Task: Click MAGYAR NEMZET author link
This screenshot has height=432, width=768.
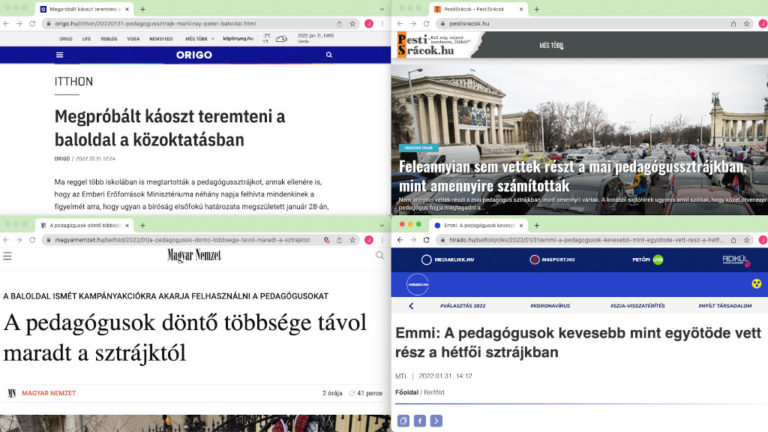Action: point(48,393)
